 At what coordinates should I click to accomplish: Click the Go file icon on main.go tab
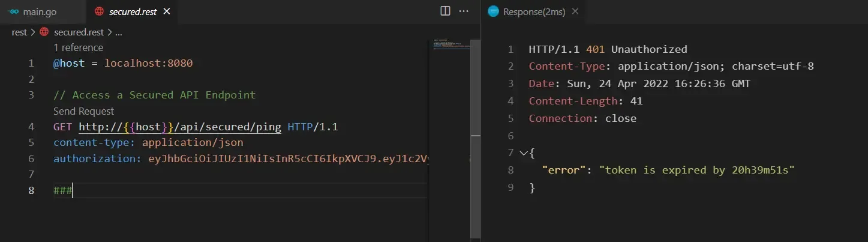click(x=14, y=11)
